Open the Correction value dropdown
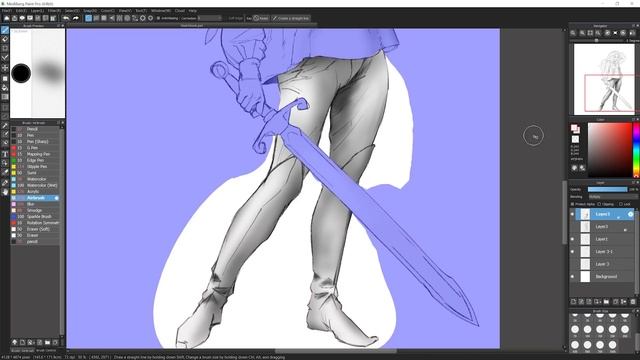Viewport: 640px width, 360px height. point(209,18)
